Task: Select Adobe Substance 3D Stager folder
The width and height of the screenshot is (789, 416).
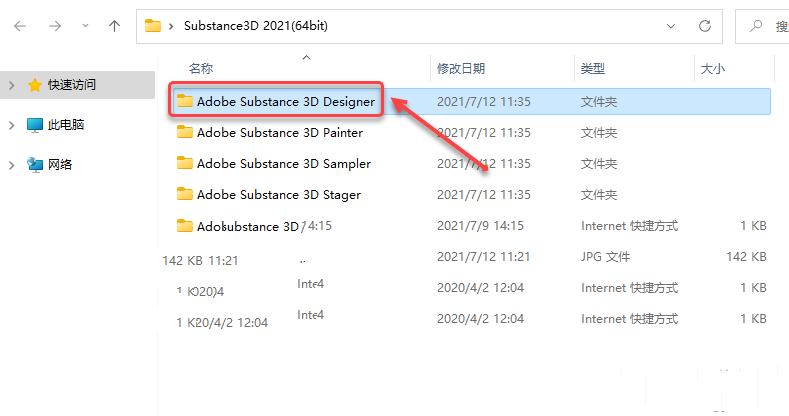Action: (279, 195)
